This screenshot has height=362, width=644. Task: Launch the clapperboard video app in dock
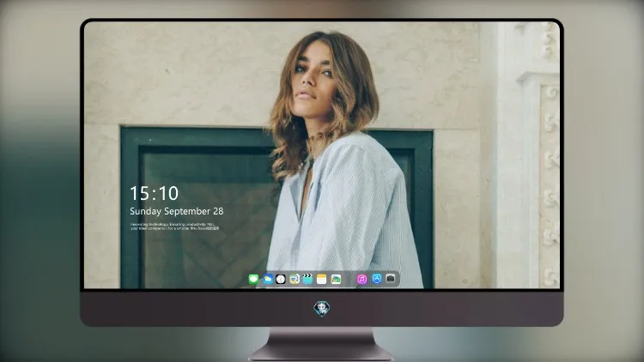[307, 280]
